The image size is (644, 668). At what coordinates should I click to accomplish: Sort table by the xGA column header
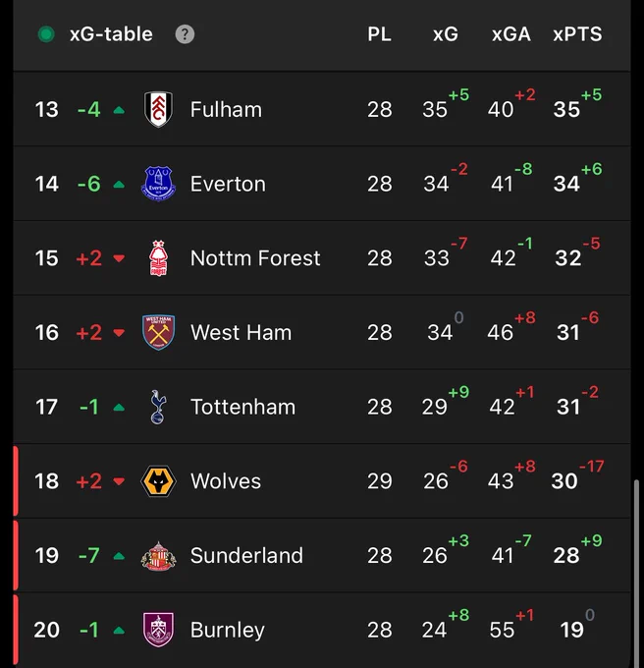click(x=511, y=34)
